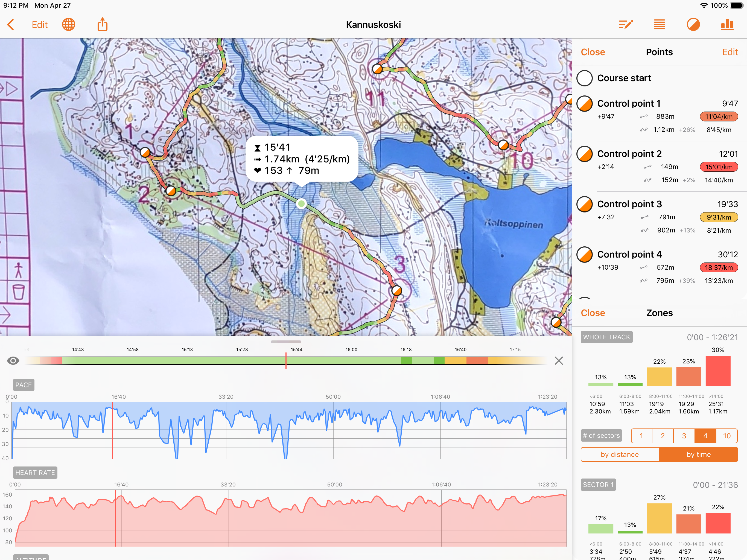
Task: Toggle the eye visibility icon
Action: coord(13,361)
